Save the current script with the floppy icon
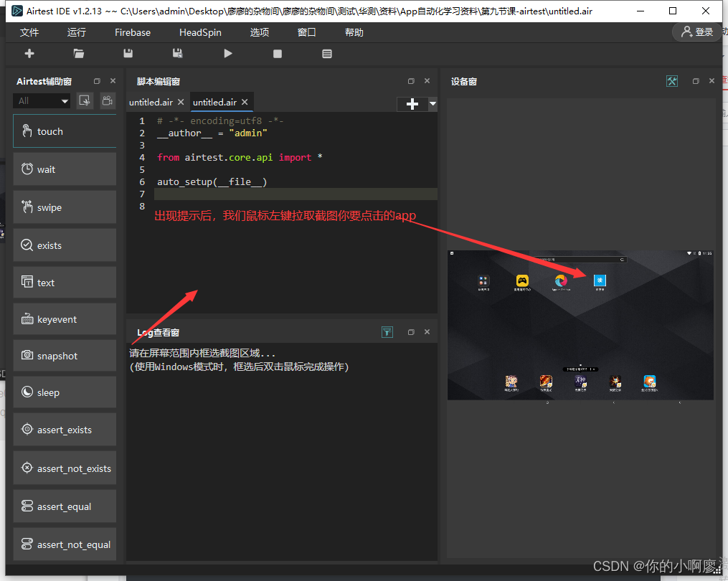Image resolution: width=728 pixels, height=581 pixels. (x=128, y=54)
